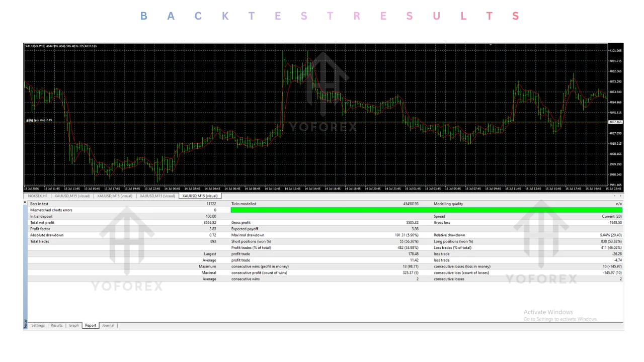Open the Journal tab
This screenshot has width=644, height=362.
[x=108, y=325]
